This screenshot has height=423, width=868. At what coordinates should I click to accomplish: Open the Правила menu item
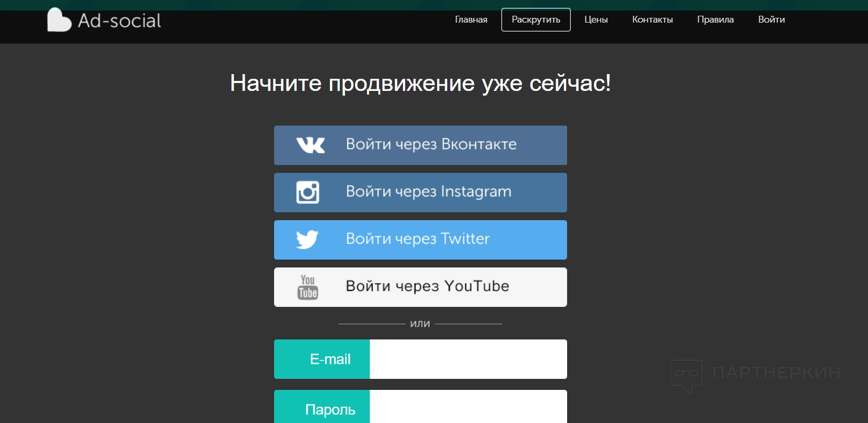715,19
